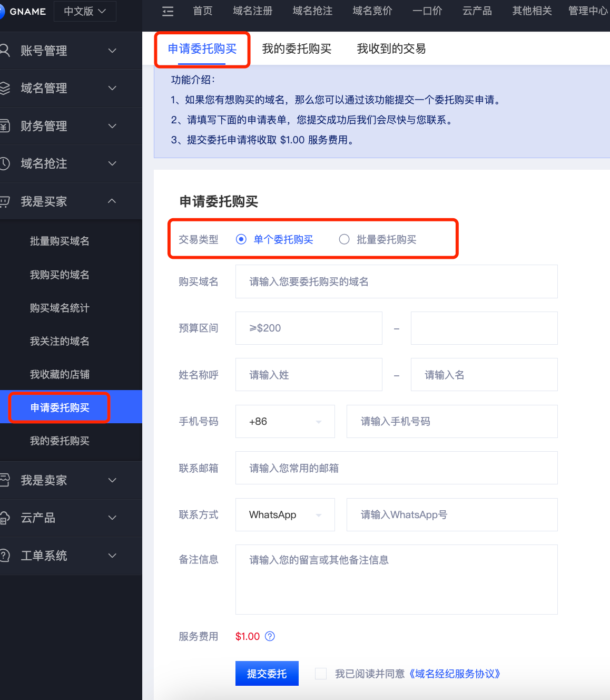The height and width of the screenshot is (700, 610).
Task: Open 首页 in top navigation
Action: 203,11
